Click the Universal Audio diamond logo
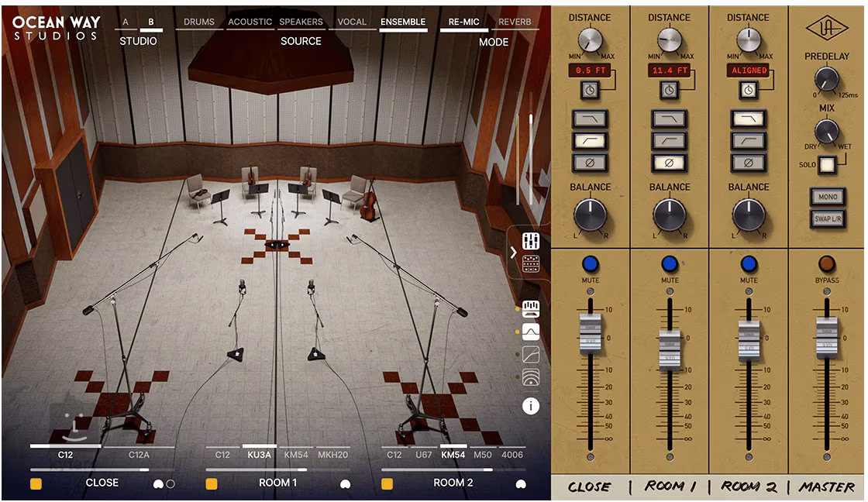The image size is (868, 502). (827, 29)
